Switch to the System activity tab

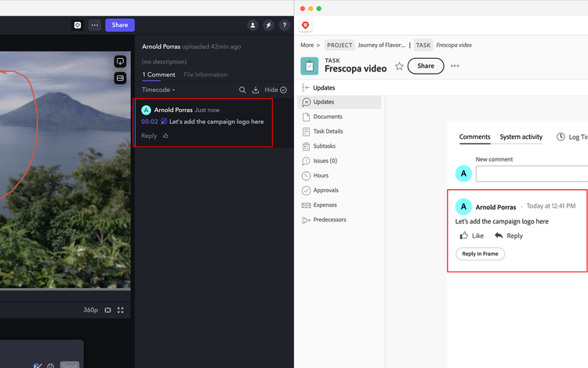(x=521, y=137)
